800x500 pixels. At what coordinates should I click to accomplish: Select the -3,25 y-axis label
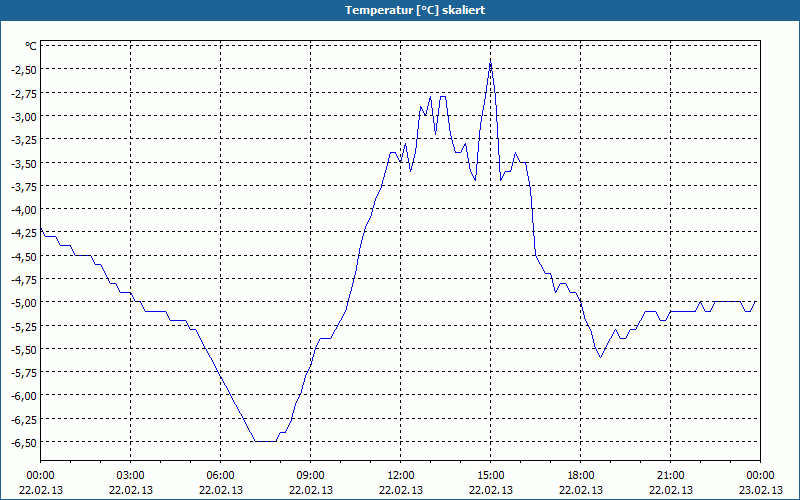coord(24,139)
